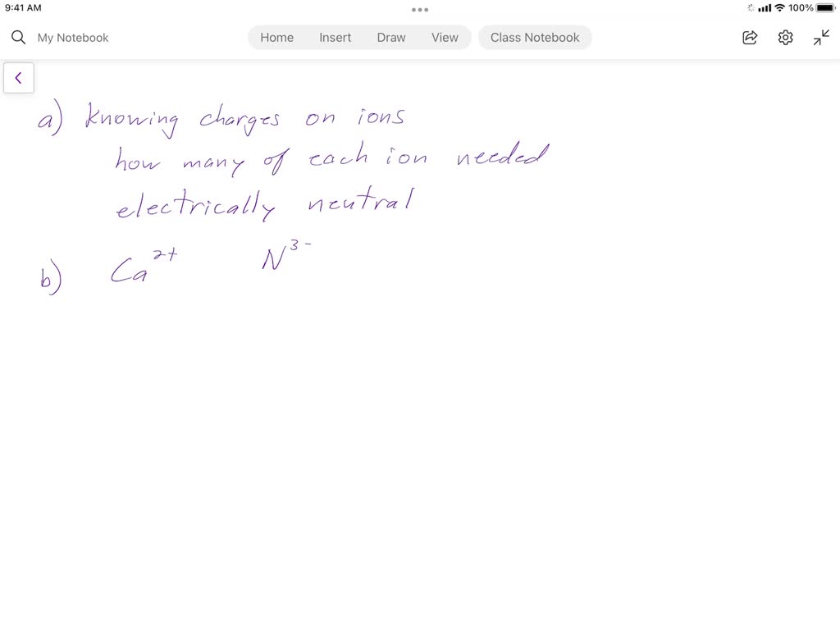Open the Insert ribbon tab
The height and width of the screenshot is (630, 840).
coord(335,37)
